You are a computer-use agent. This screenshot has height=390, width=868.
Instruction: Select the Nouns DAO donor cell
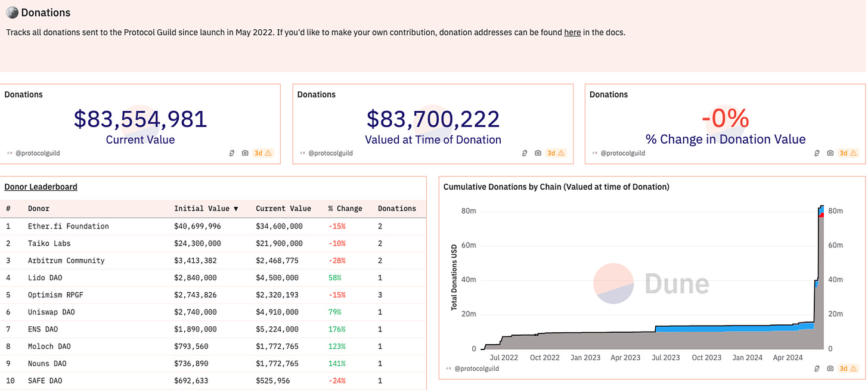47,364
